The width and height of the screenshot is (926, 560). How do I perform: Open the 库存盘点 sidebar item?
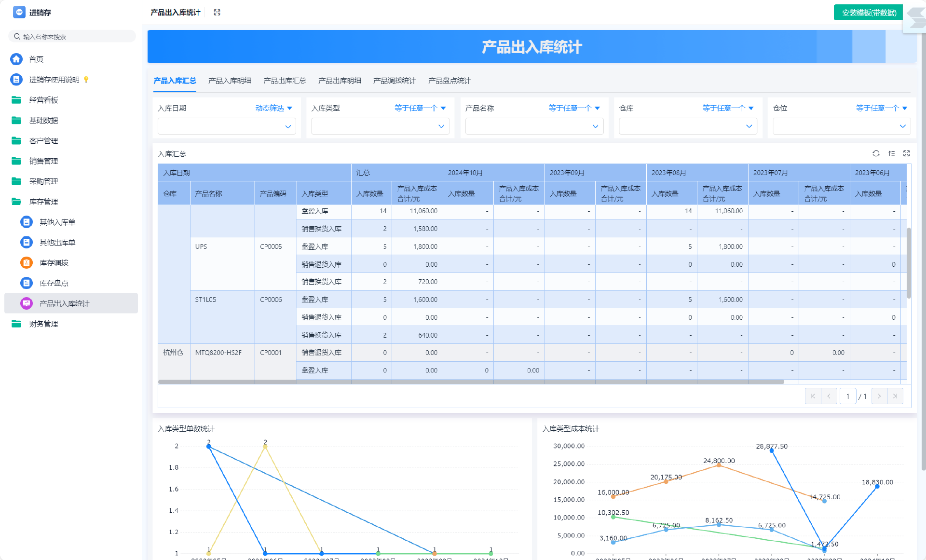[x=54, y=283]
